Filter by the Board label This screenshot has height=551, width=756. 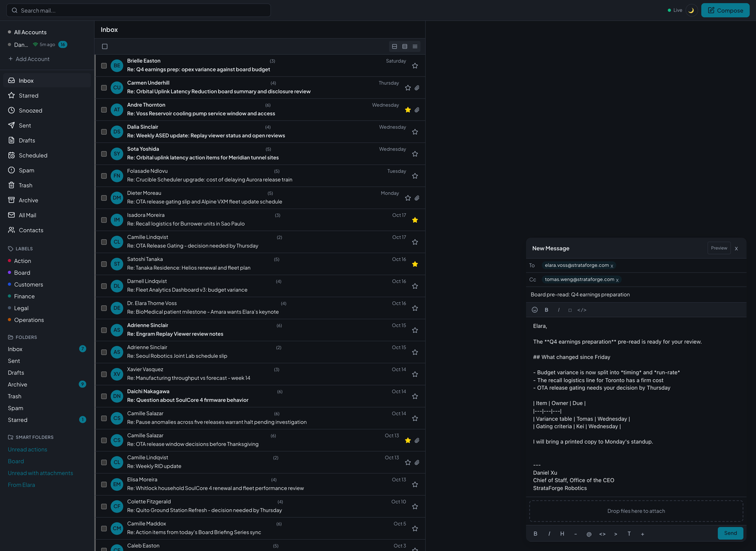(22, 273)
